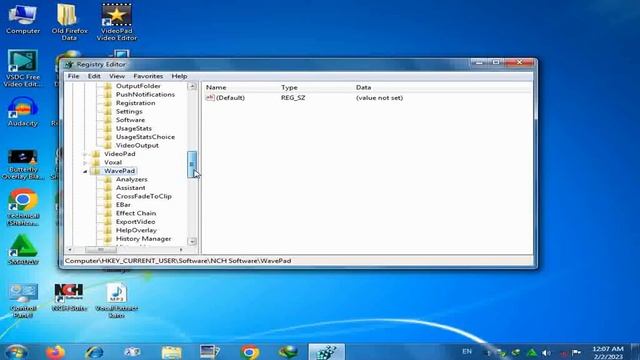Image resolution: width=640 pixels, height=360 pixels.
Task: Select the (Default) registry value
Action: (230, 98)
